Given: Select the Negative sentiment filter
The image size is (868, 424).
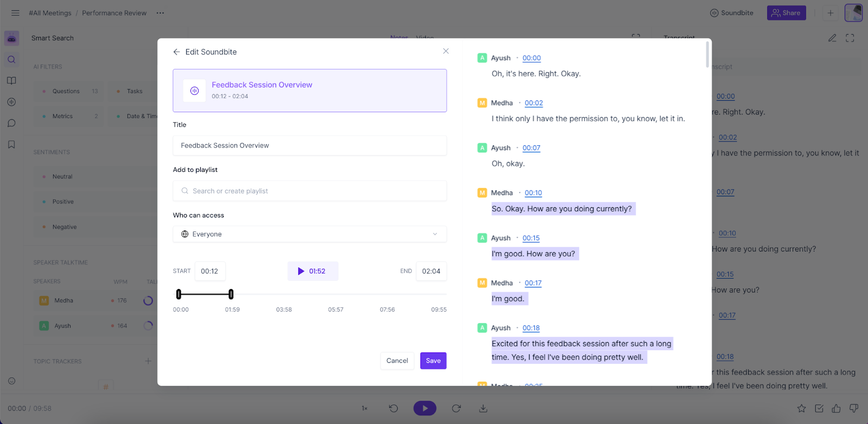Looking at the screenshot, I should pos(95,227).
